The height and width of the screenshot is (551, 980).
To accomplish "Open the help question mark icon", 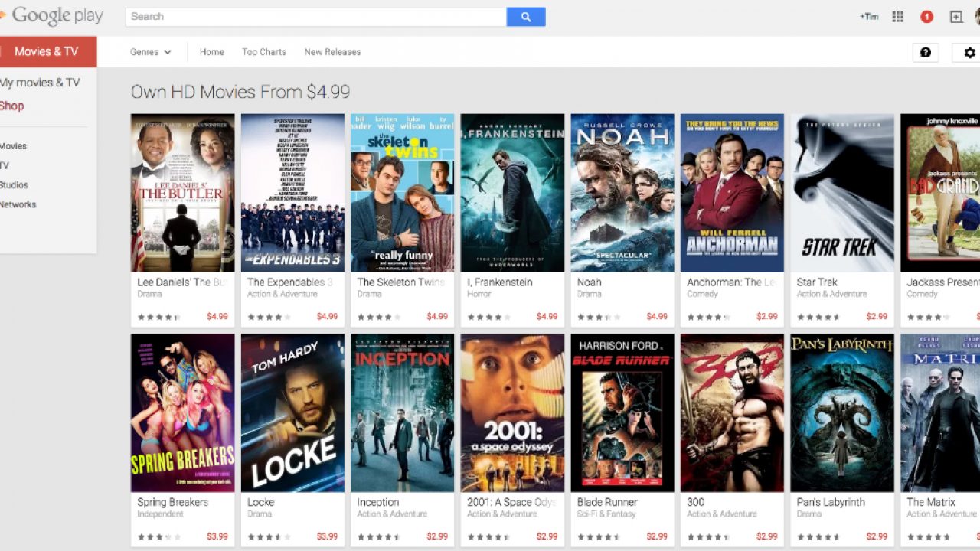I will pos(926,52).
